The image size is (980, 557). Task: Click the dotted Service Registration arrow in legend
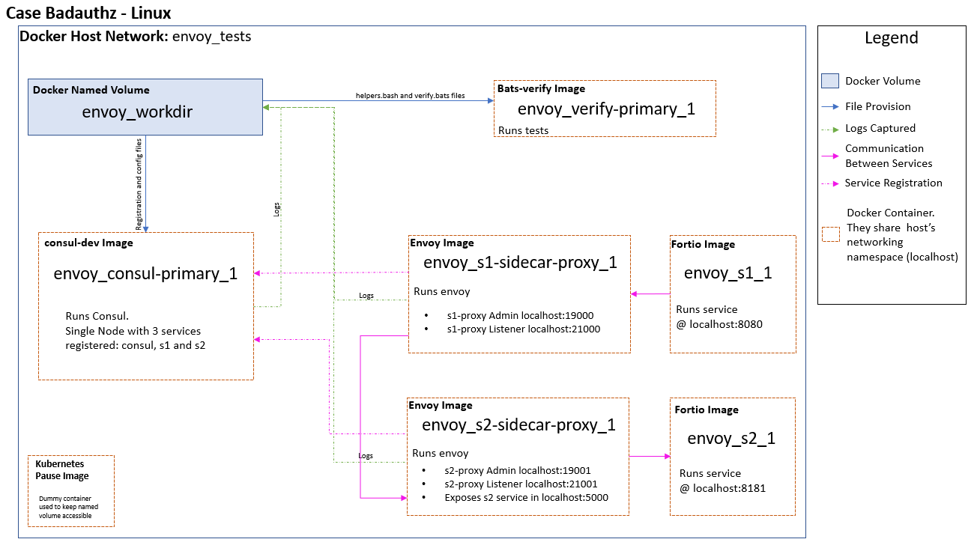pyautogui.click(x=830, y=183)
